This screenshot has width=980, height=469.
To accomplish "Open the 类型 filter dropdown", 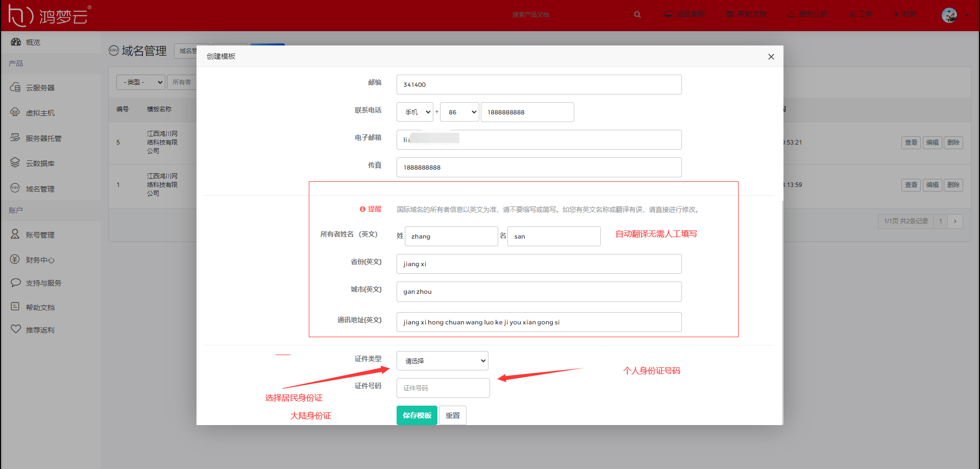I will point(140,82).
